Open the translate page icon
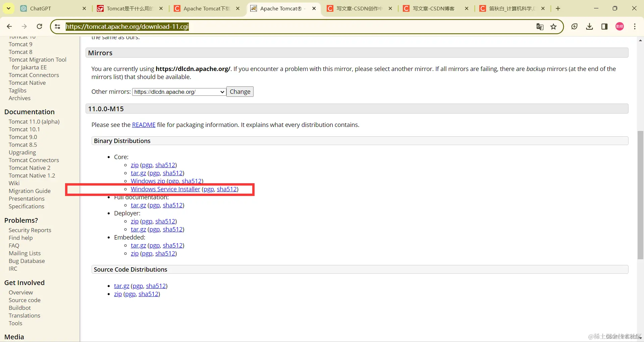 [x=540, y=26]
